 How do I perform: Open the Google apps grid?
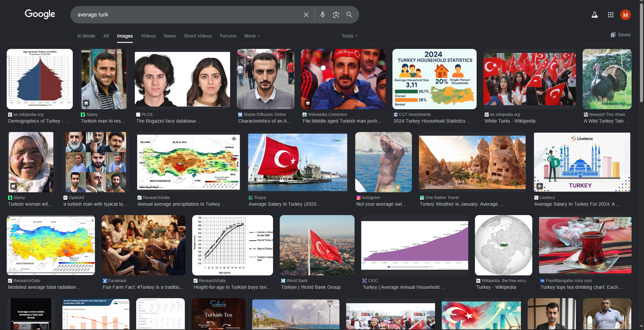(x=610, y=15)
